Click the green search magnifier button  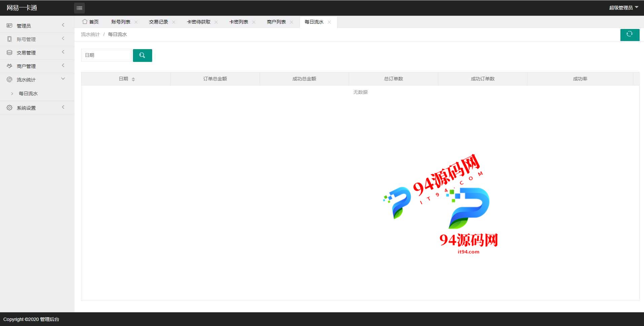pyautogui.click(x=142, y=56)
